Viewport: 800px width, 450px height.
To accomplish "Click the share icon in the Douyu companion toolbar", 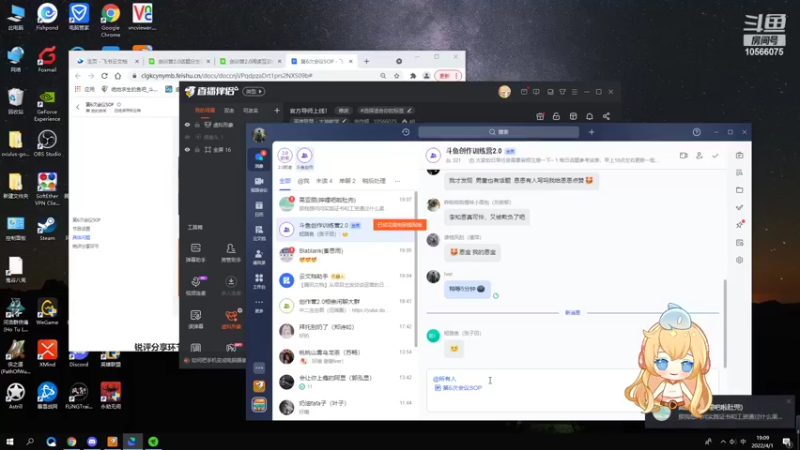I will [606, 116].
